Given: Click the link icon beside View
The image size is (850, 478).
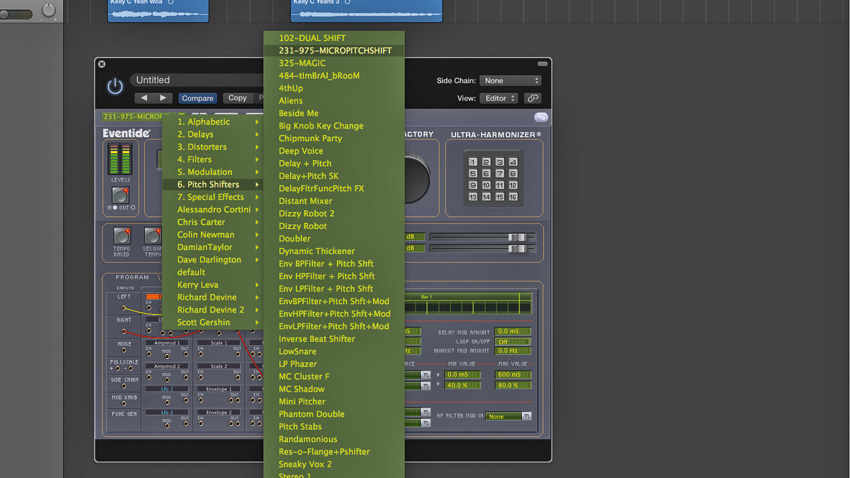Looking at the screenshot, I should [533, 98].
